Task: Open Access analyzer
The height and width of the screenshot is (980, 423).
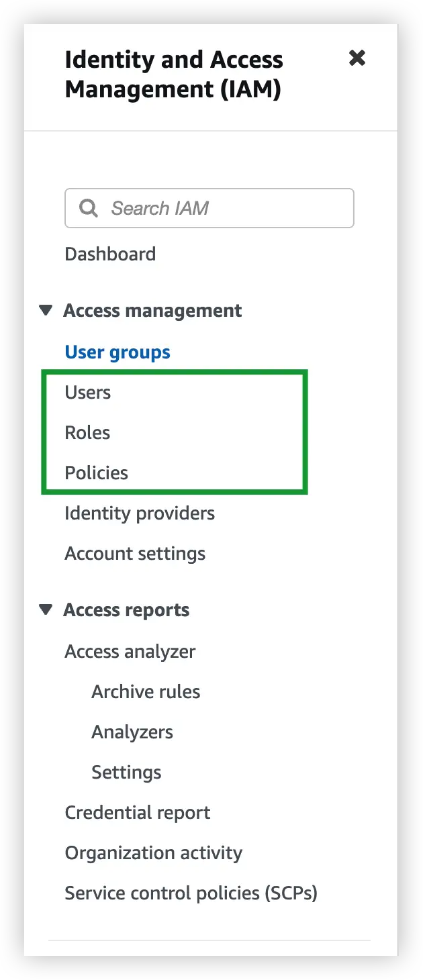Action: coord(130,651)
